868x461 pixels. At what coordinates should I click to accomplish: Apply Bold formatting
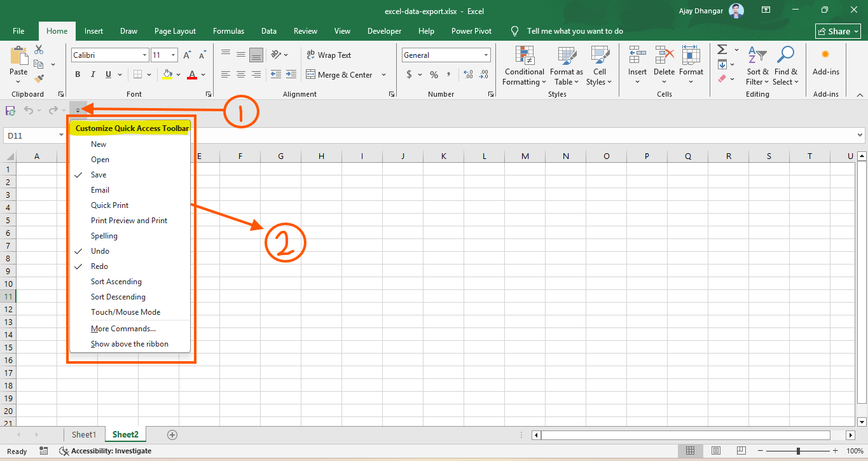pyautogui.click(x=78, y=74)
